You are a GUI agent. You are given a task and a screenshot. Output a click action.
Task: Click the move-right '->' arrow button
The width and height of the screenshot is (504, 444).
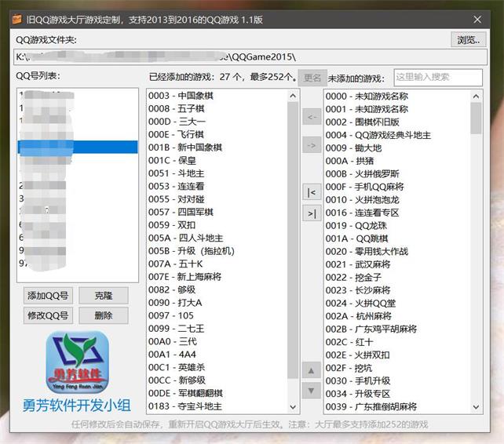311,145
